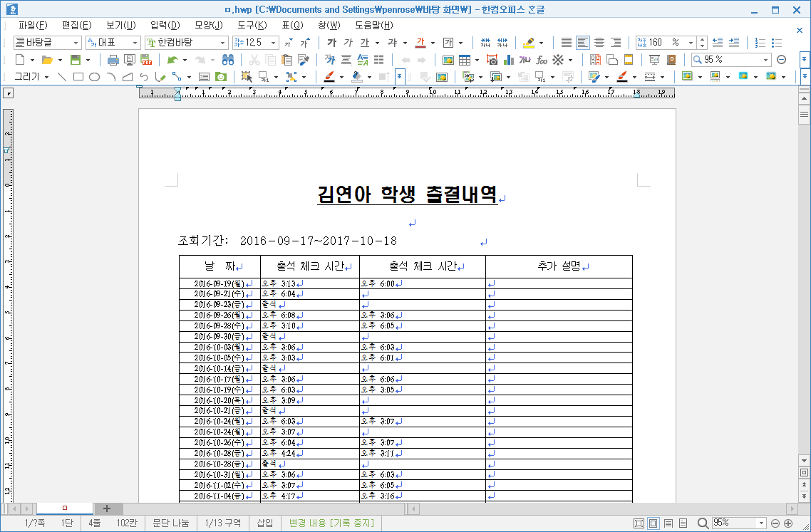The height and width of the screenshot is (532, 811).
Task: Open the 12.5 font size dropdown
Action: click(274, 43)
